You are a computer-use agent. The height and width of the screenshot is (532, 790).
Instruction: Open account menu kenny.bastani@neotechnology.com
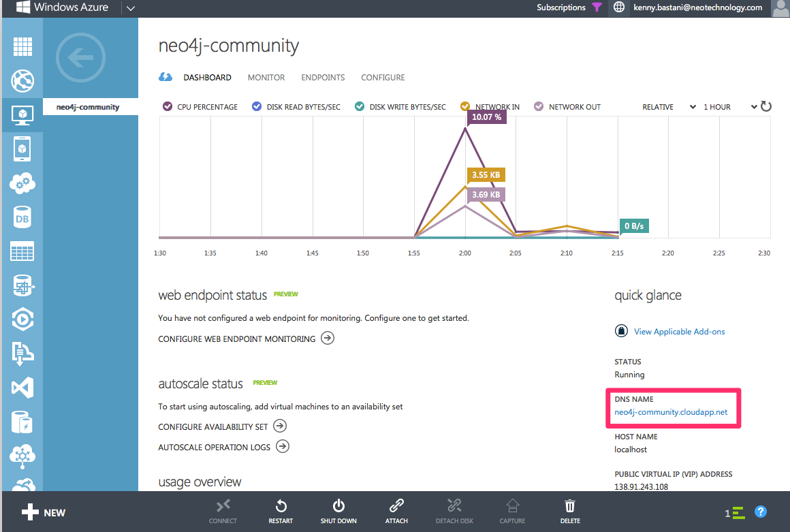click(698, 7)
